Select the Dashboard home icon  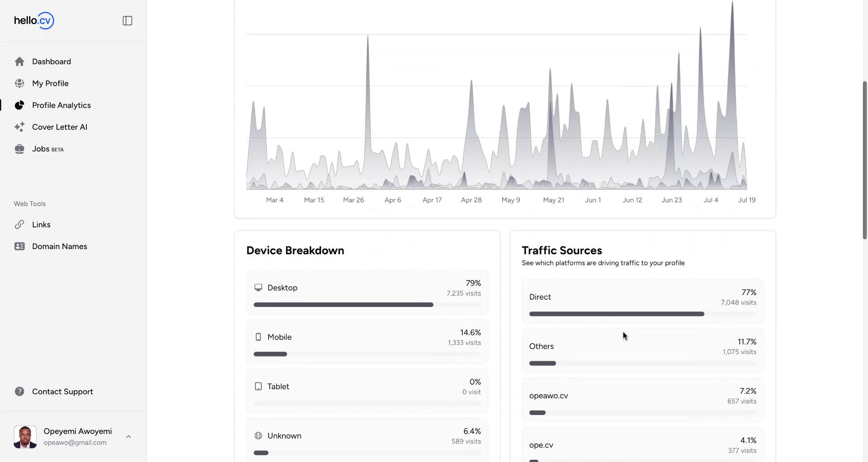click(x=19, y=61)
